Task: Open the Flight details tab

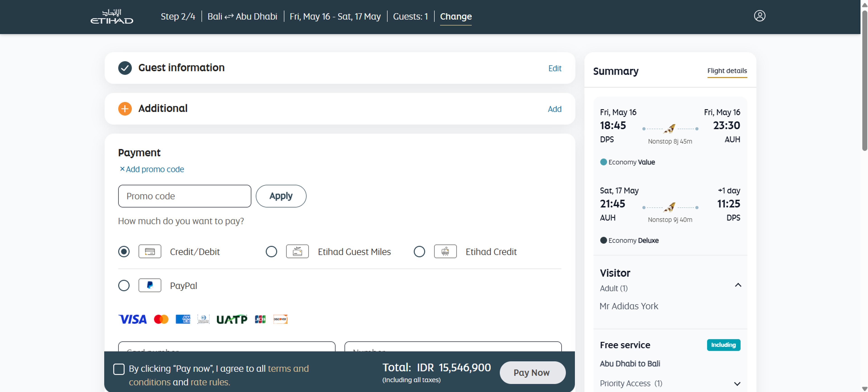Action: click(x=727, y=71)
